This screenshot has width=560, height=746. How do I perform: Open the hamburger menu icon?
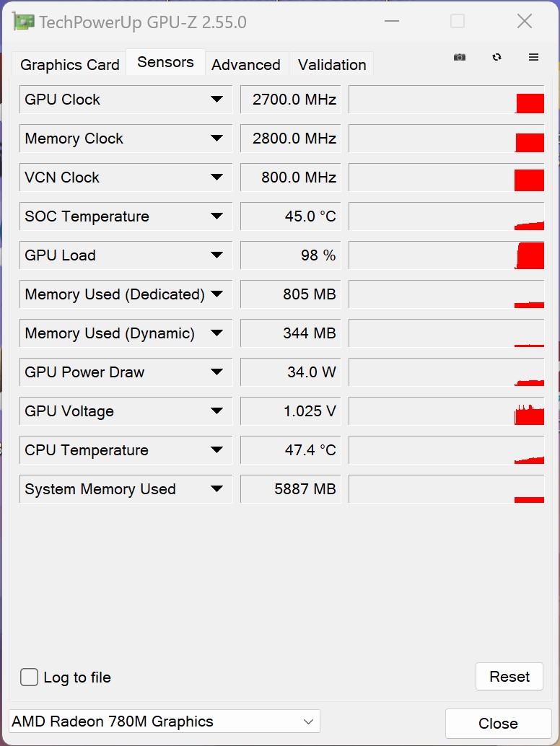pyautogui.click(x=534, y=58)
